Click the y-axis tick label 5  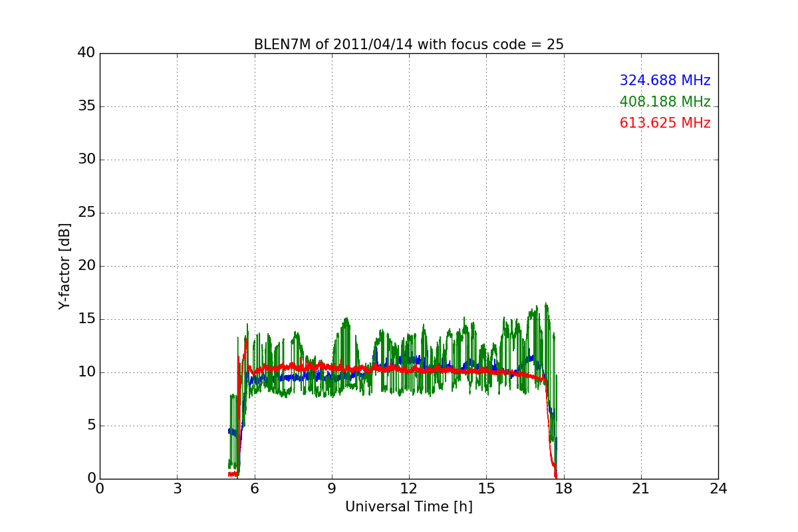point(91,426)
